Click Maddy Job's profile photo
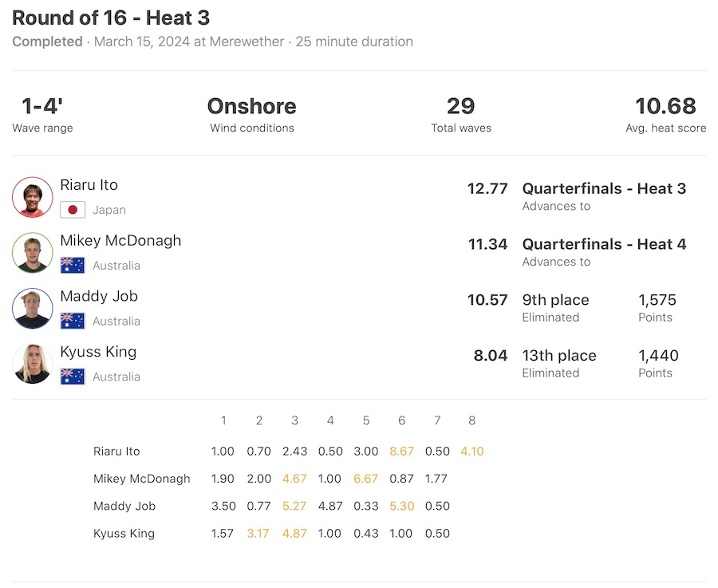718x588 pixels. click(33, 309)
